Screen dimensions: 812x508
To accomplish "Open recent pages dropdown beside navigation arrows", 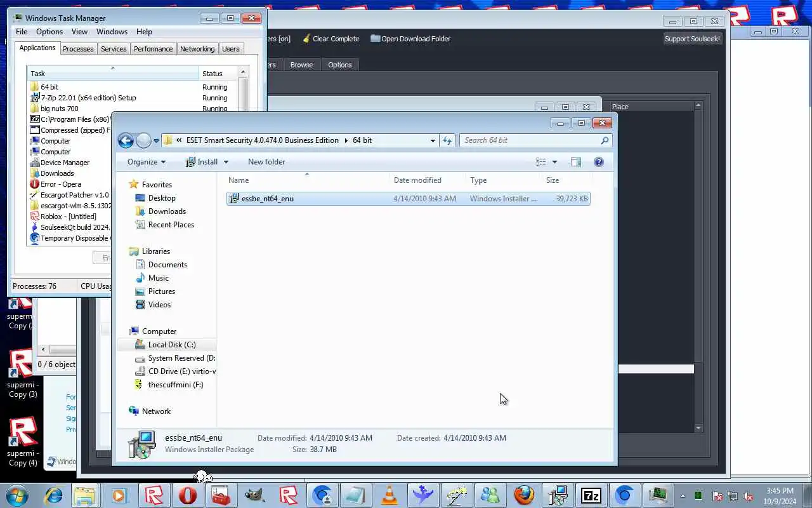I will tap(156, 141).
